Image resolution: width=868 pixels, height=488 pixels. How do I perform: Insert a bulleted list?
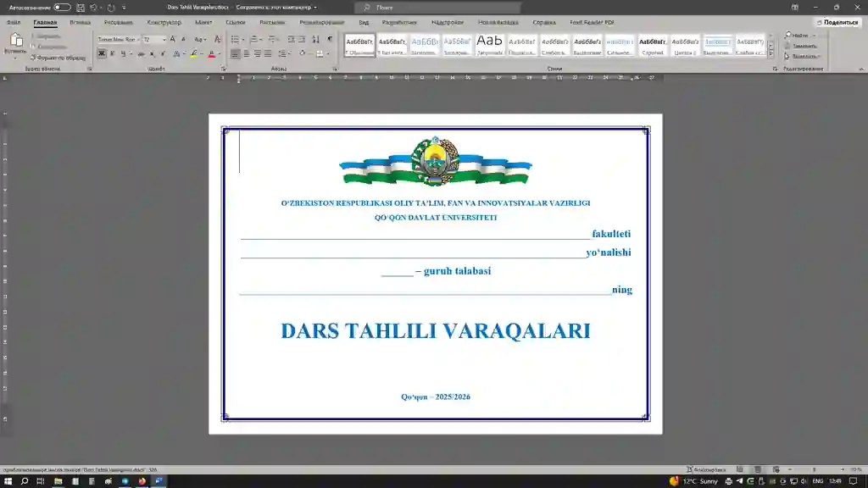click(x=236, y=39)
